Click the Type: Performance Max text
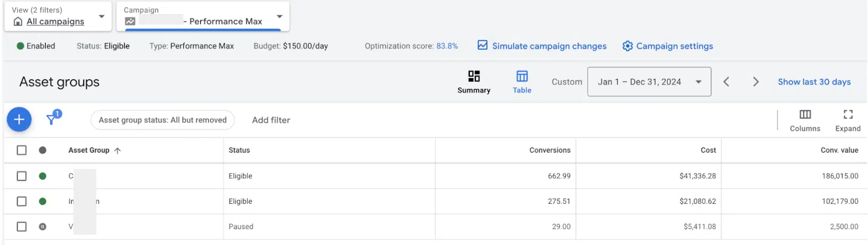 point(192,46)
